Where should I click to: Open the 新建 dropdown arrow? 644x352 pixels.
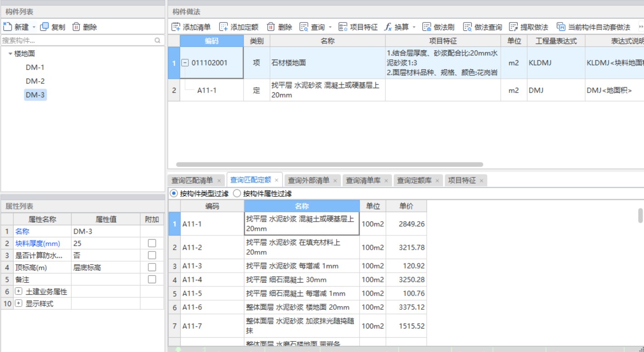[x=34, y=27]
